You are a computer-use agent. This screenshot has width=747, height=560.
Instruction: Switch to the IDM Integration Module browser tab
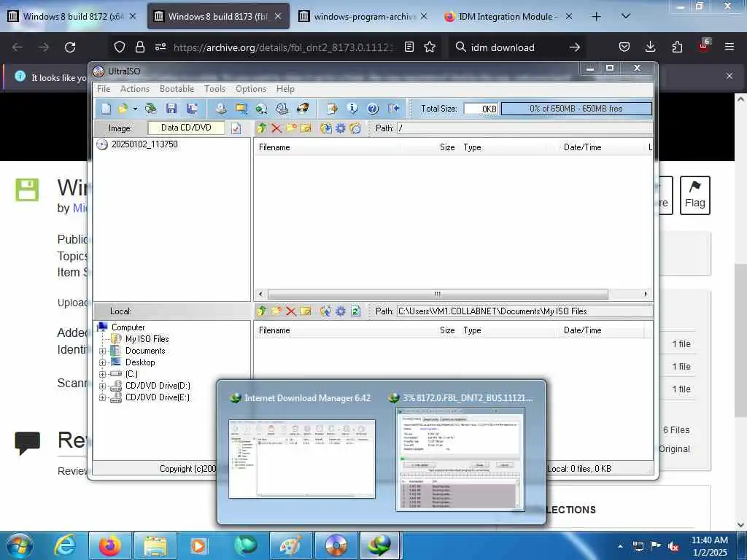click(x=507, y=17)
